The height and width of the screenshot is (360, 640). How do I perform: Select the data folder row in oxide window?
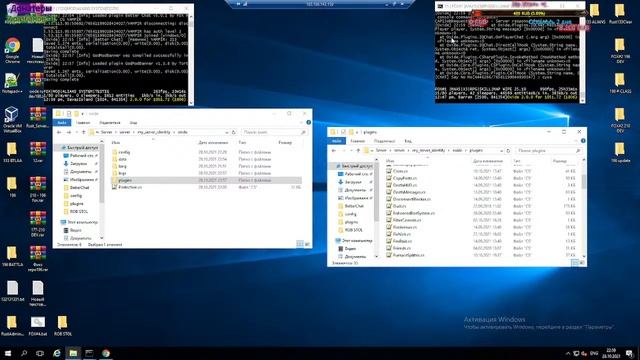point(206,159)
